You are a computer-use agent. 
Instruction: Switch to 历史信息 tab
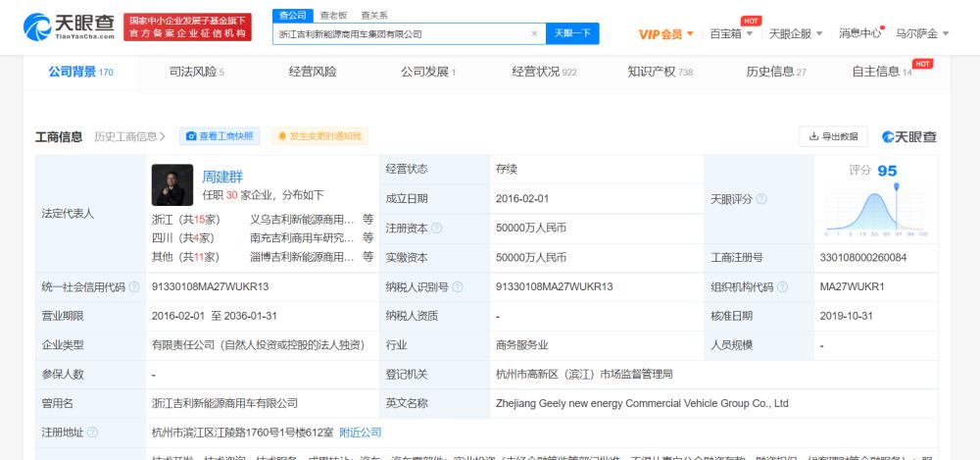click(x=775, y=72)
